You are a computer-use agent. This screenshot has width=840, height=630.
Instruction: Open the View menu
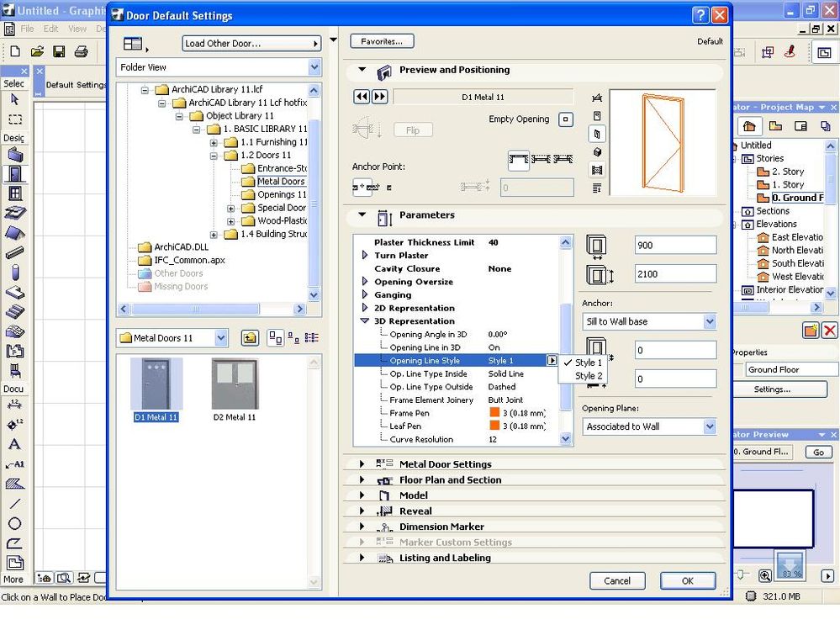77,29
